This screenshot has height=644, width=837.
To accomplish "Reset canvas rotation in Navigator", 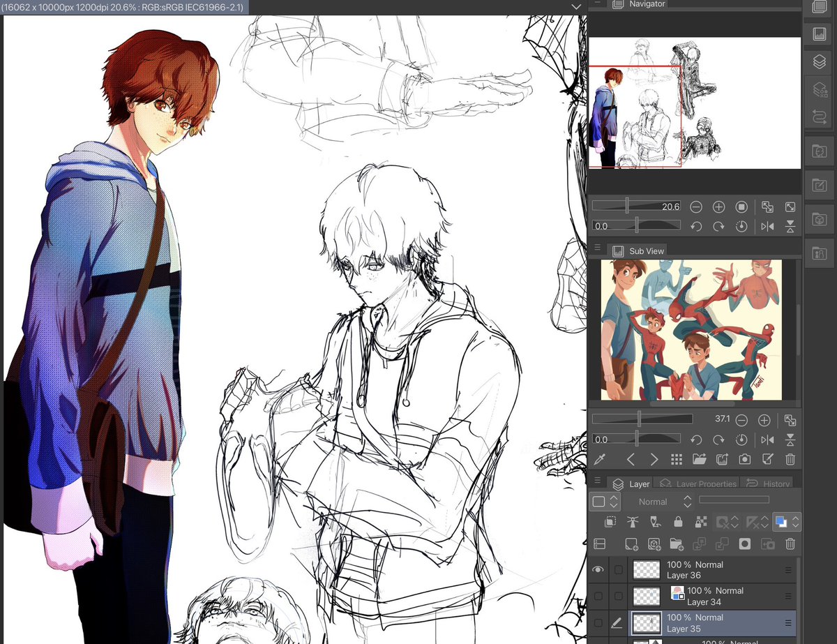I will [742, 227].
